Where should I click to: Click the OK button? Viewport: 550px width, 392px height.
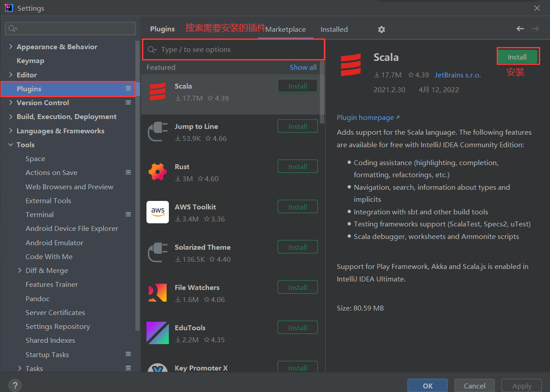(427, 386)
